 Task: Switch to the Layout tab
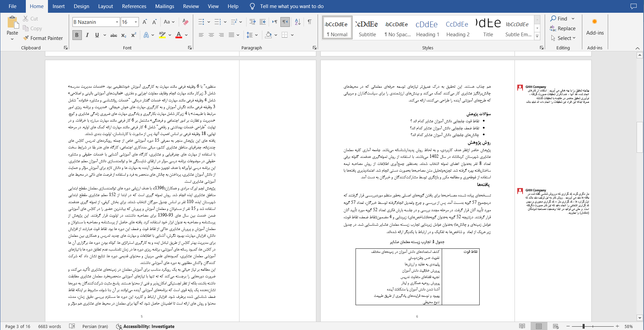[106, 6]
